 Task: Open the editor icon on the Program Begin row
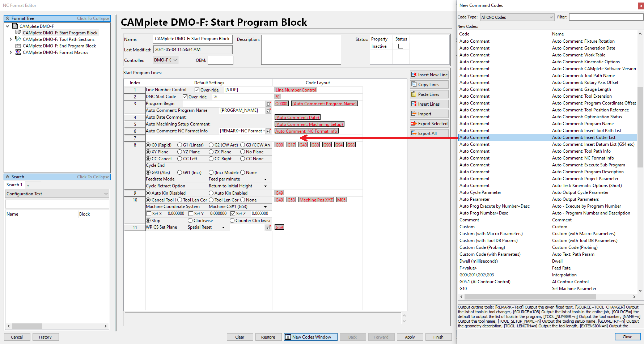(268, 104)
